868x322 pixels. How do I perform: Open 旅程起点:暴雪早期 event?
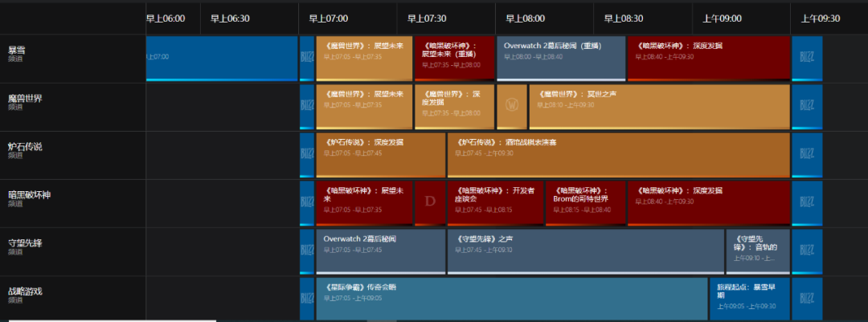750,299
